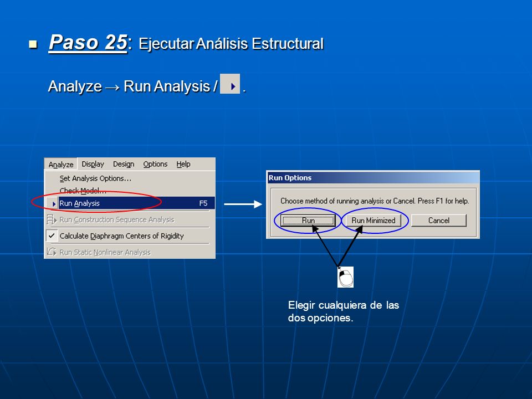
Task: Click Run Static Nonlinear Analysis entry
Action: pos(105,252)
